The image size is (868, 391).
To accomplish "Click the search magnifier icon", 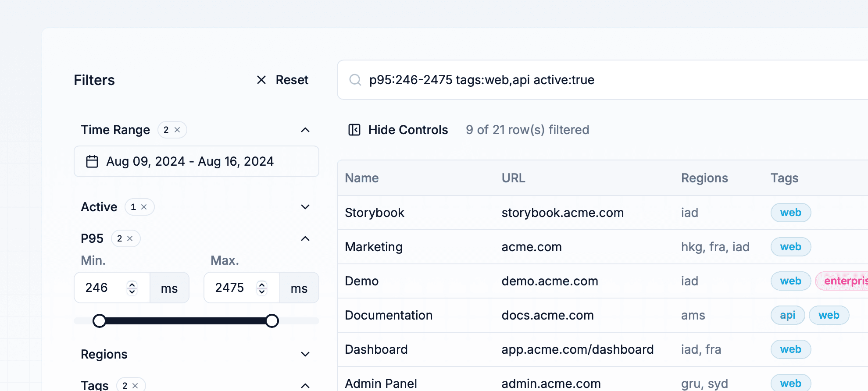I will [355, 80].
